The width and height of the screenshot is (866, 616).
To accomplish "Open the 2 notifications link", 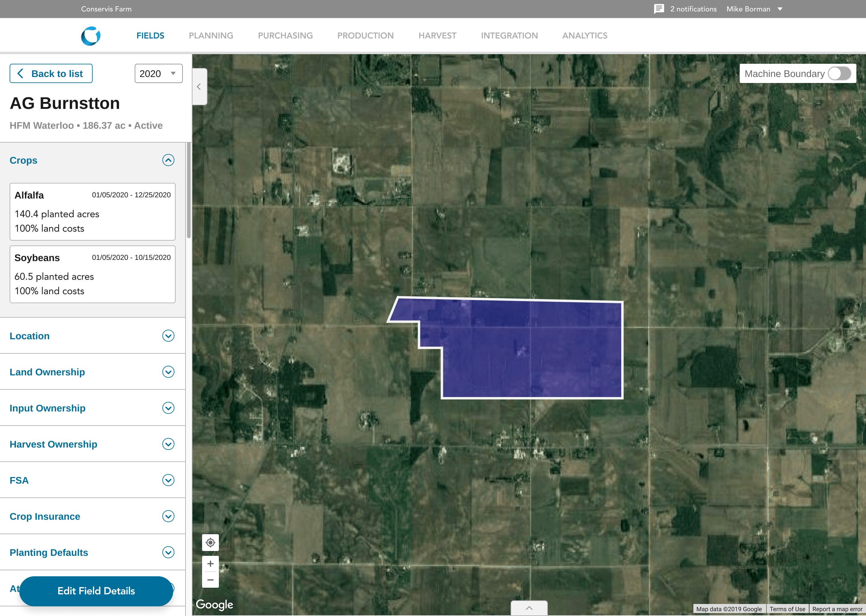I will 693,9.
